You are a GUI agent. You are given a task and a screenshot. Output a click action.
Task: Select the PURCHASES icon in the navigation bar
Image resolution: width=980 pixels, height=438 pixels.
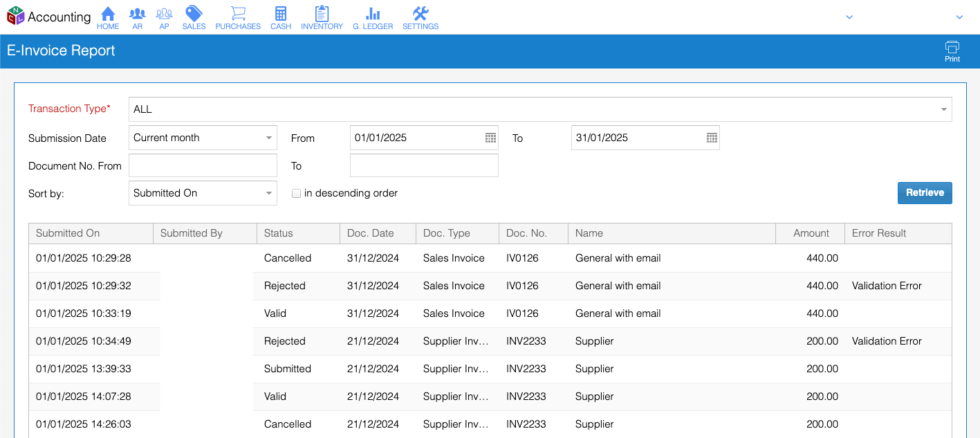[x=238, y=17]
